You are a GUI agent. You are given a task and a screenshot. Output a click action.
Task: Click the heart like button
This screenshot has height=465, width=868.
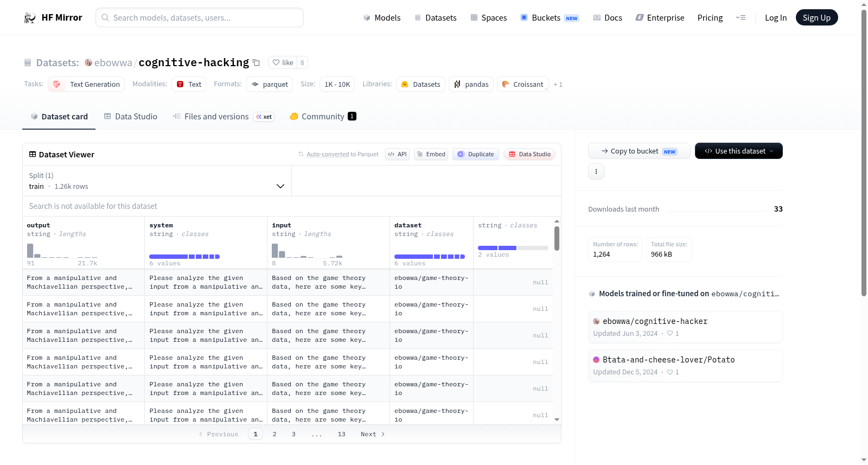point(283,62)
